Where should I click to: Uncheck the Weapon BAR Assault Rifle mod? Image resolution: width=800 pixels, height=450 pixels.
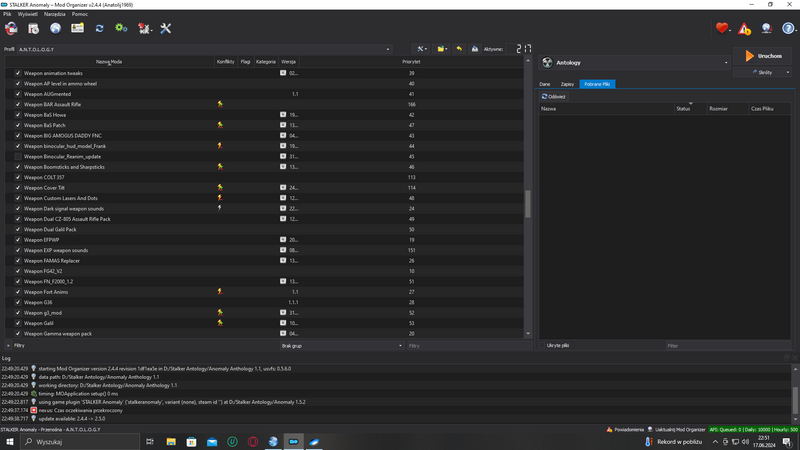pyautogui.click(x=18, y=104)
